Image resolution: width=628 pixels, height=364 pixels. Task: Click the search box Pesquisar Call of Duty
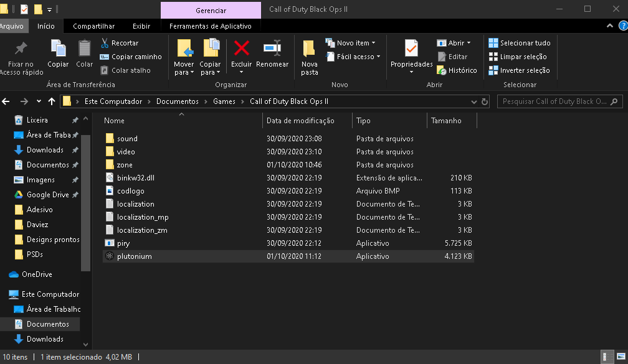click(x=560, y=101)
